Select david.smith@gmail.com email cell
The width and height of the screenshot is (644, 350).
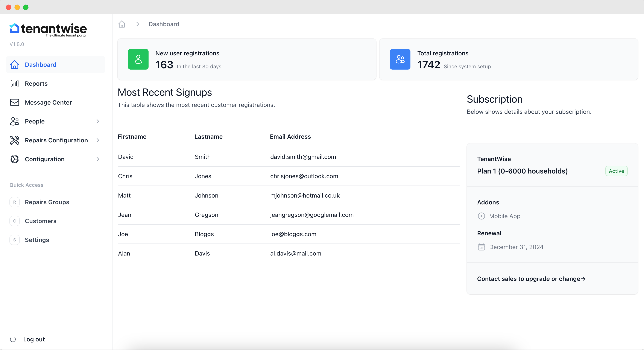[303, 157]
